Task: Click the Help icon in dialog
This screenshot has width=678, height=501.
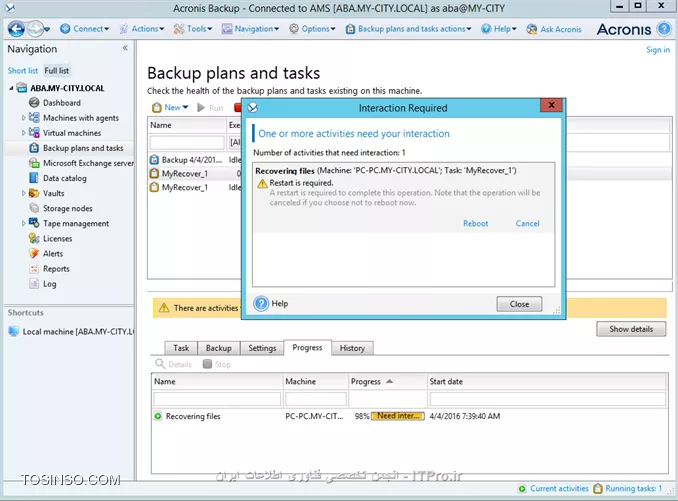Action: (x=261, y=304)
